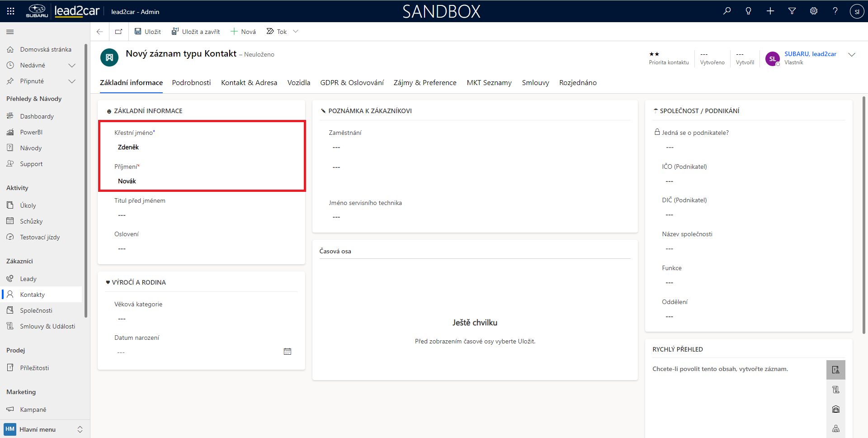Switch the Hlavní menu area selector
Screen dimensions: 868x438
(80, 429)
